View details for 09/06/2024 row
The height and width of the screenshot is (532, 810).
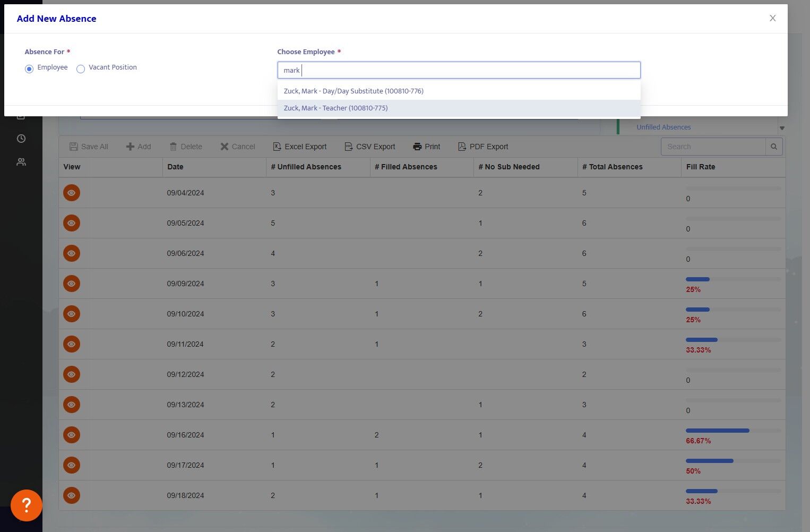(x=72, y=253)
